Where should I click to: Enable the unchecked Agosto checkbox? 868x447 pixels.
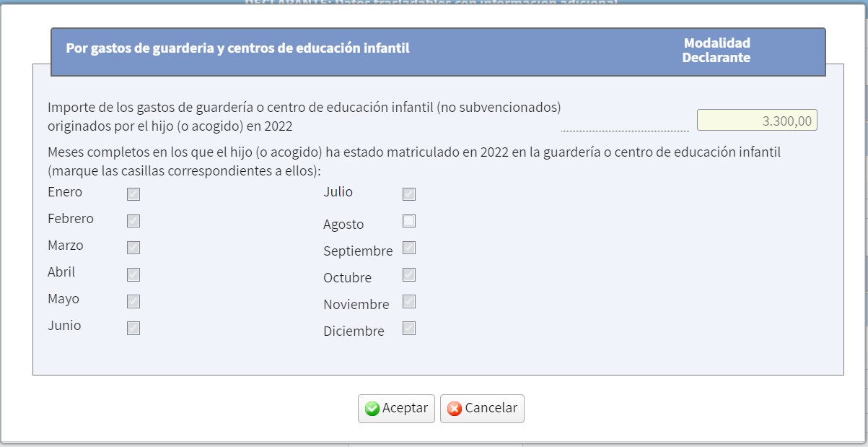pos(409,221)
